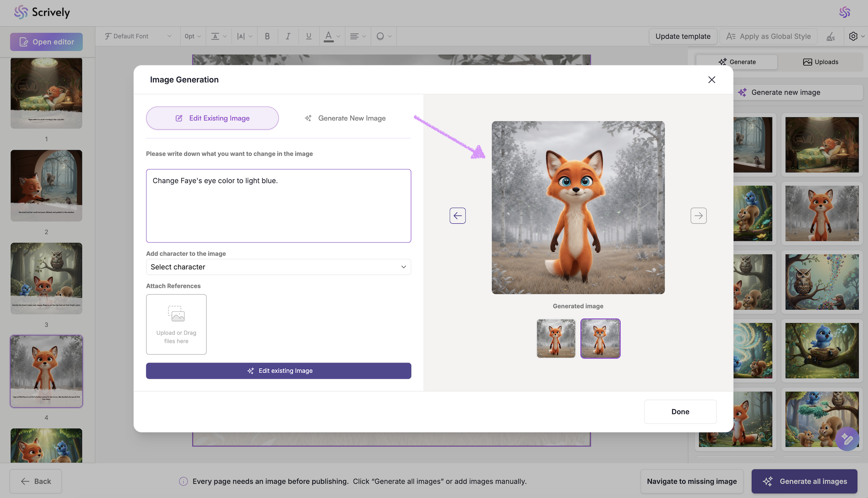Screen dimensions: 868x498
Task: Click the image change description text box
Action: (x=278, y=206)
